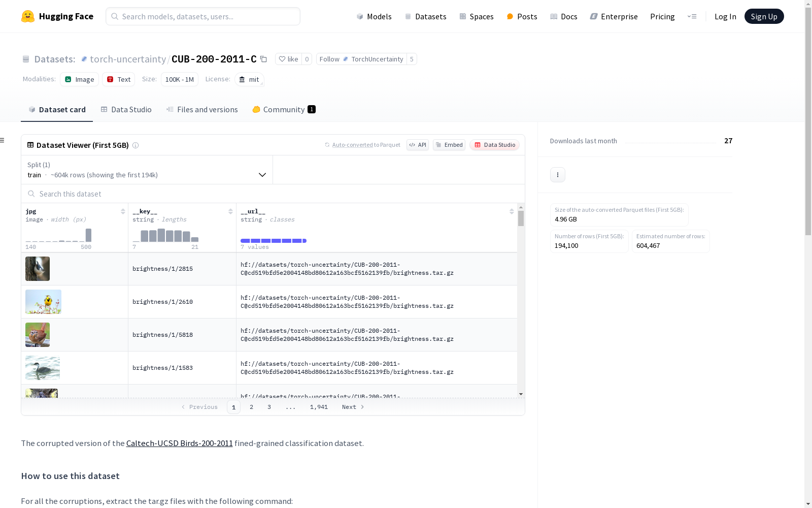The width and height of the screenshot is (812, 508).
Task: Open Posts in navigation
Action: (x=522, y=16)
